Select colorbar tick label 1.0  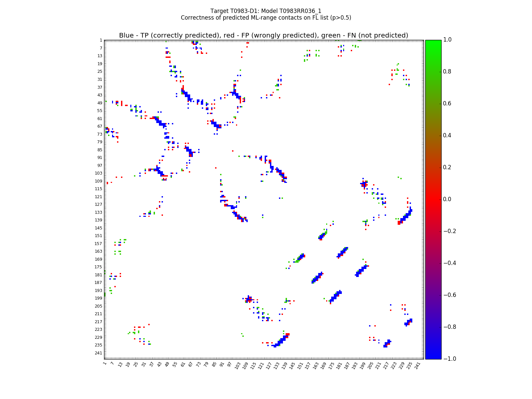(448, 40)
